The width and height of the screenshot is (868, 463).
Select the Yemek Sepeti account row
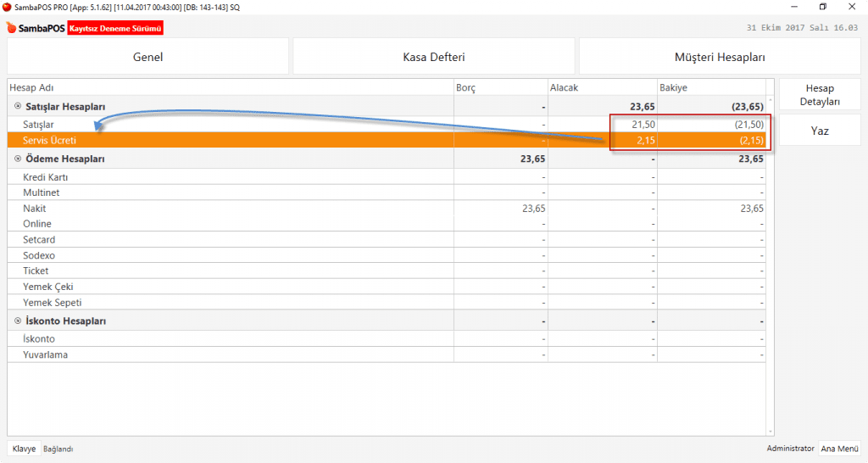52,303
